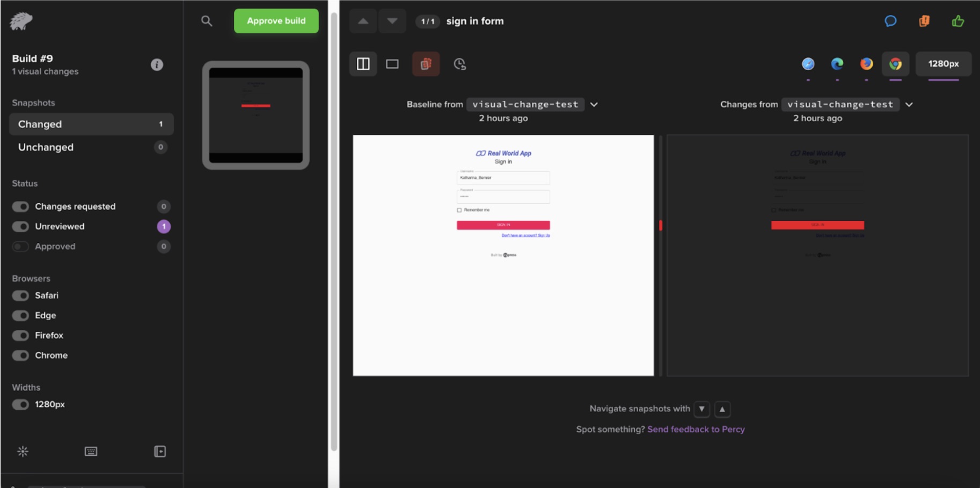This screenshot has width=980, height=488.
Task: Open keyboard shortcuts help
Action: tap(91, 452)
